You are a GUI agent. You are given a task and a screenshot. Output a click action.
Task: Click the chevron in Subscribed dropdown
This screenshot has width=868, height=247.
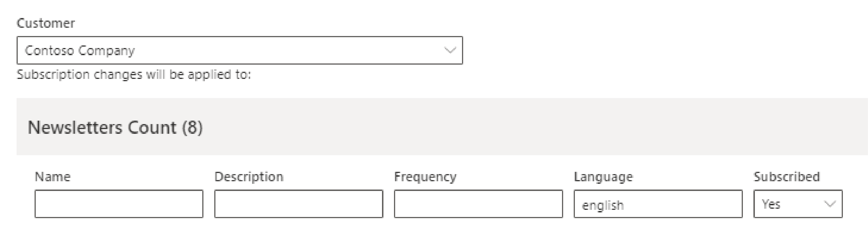pyautogui.click(x=829, y=204)
